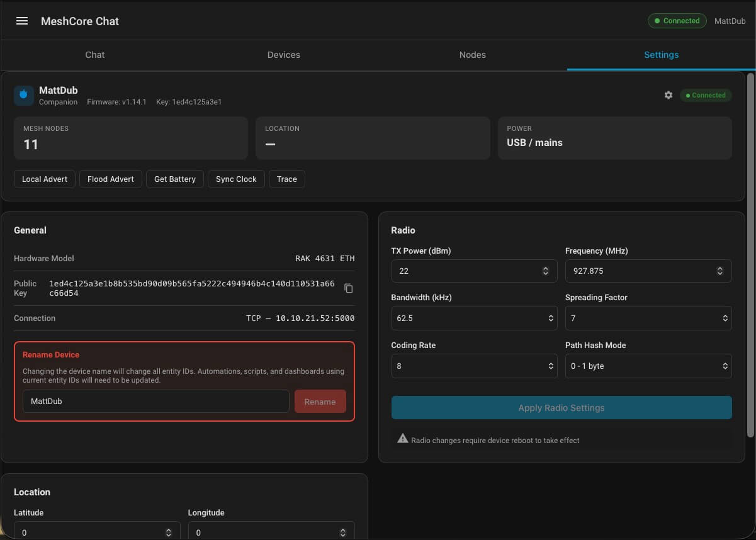
Task: Copy the public key to clipboard
Action: click(x=349, y=288)
